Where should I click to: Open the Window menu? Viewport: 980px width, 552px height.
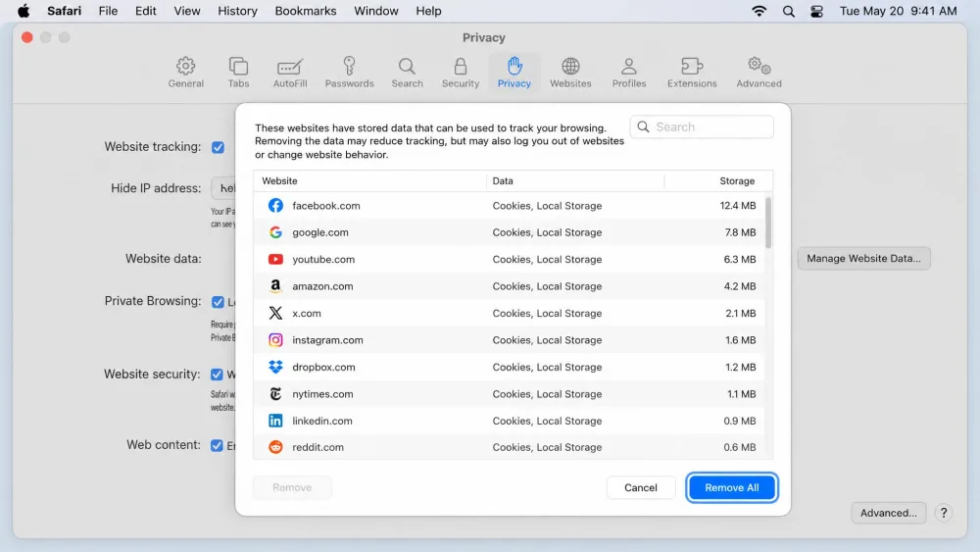376,11
